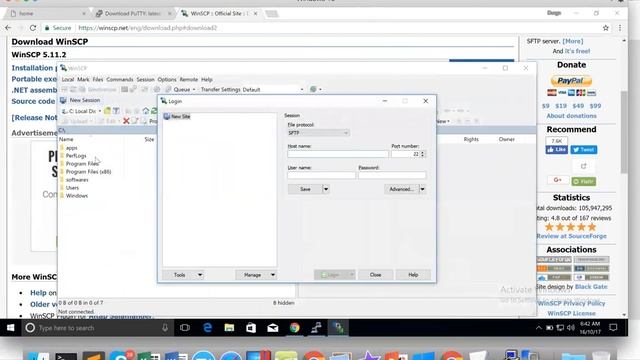Open the Mark menu in WinSCP
The width and height of the screenshot is (640, 360).
point(83,80)
